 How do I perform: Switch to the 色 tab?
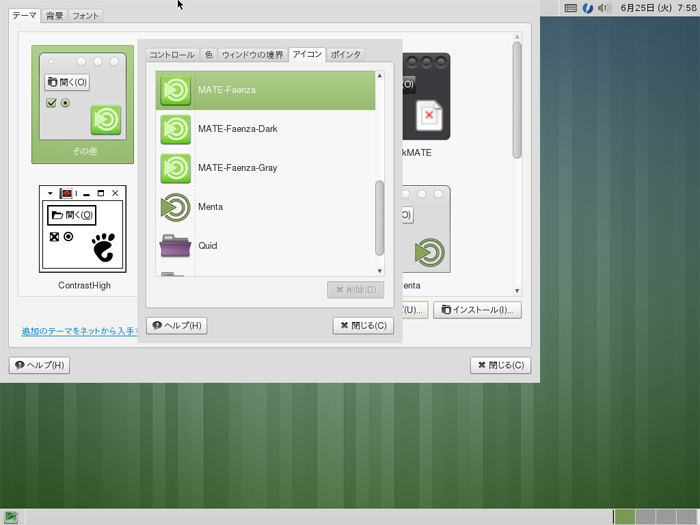[208, 55]
